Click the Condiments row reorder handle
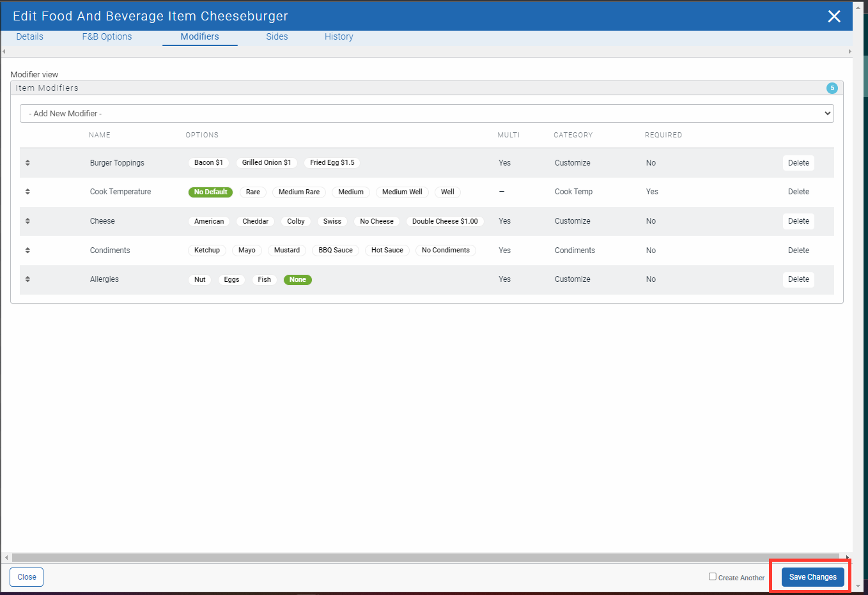Viewport: 868px width, 595px height. tap(27, 251)
